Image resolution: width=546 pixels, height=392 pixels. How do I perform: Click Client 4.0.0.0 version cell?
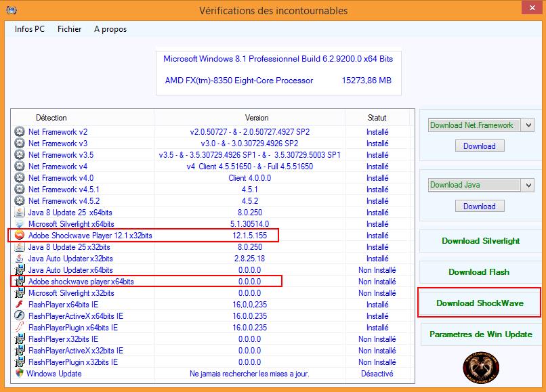click(x=250, y=178)
